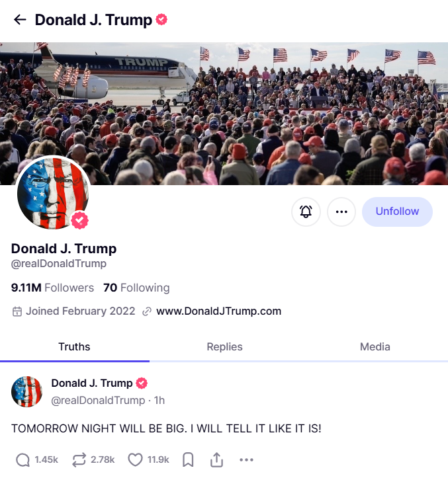Open the www.DonaldJTrump.com website link
The height and width of the screenshot is (480, 448).
click(218, 311)
